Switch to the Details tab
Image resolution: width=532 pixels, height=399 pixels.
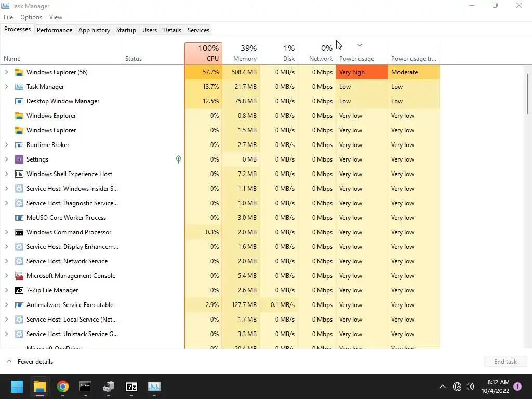coord(172,30)
